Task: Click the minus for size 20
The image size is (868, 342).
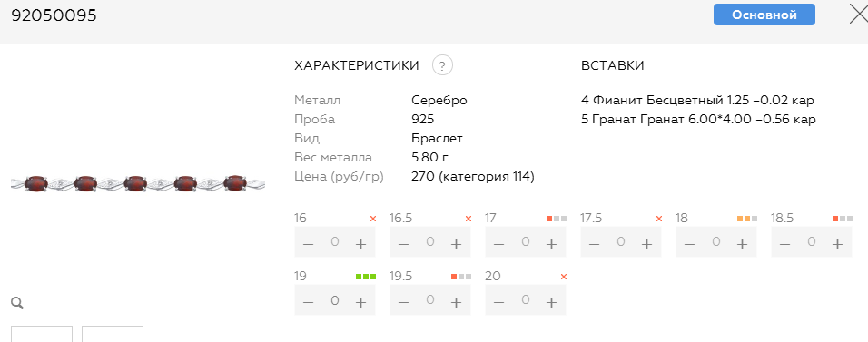Action: pyautogui.click(x=498, y=302)
